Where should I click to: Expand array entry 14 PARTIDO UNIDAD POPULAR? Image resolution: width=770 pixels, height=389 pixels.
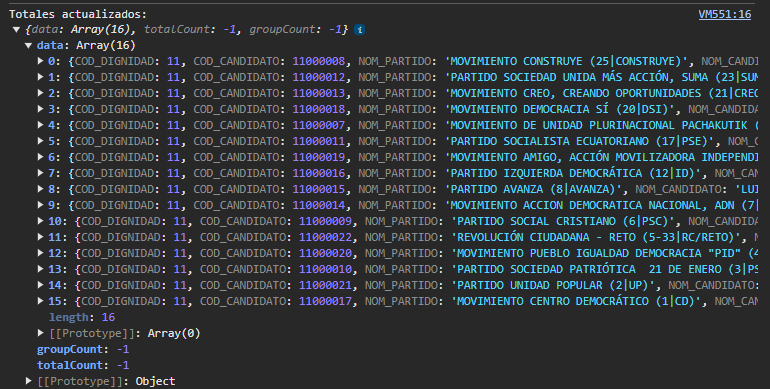point(41,285)
